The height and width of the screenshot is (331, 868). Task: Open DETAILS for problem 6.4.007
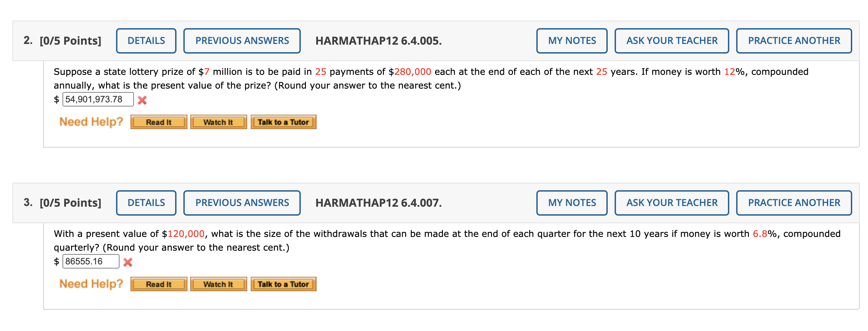coord(146,203)
